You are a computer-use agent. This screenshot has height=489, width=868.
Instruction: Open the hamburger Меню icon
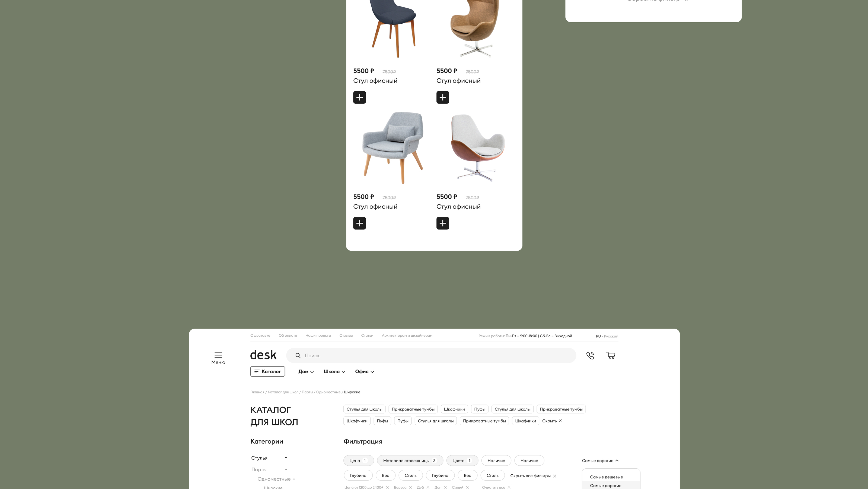(218, 358)
